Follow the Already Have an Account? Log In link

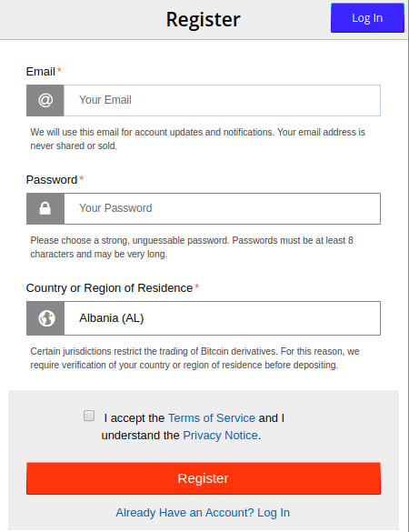(203, 513)
